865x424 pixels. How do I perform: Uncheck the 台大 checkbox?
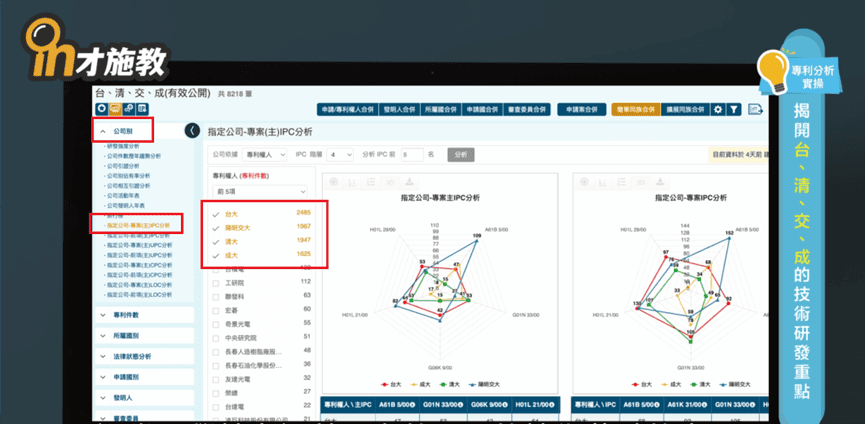216,213
